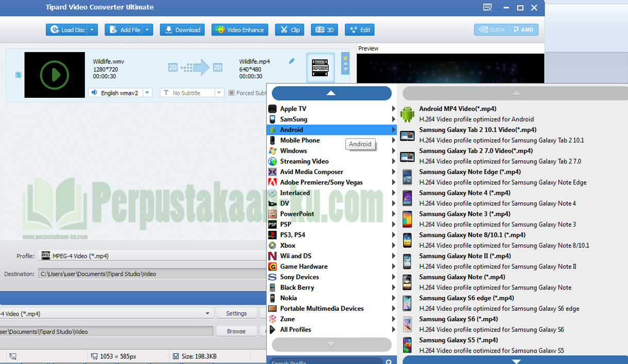Choose Samsung Galaxy Tab 2 10.1 Video profile
The image size is (628, 364).
coord(513,135)
